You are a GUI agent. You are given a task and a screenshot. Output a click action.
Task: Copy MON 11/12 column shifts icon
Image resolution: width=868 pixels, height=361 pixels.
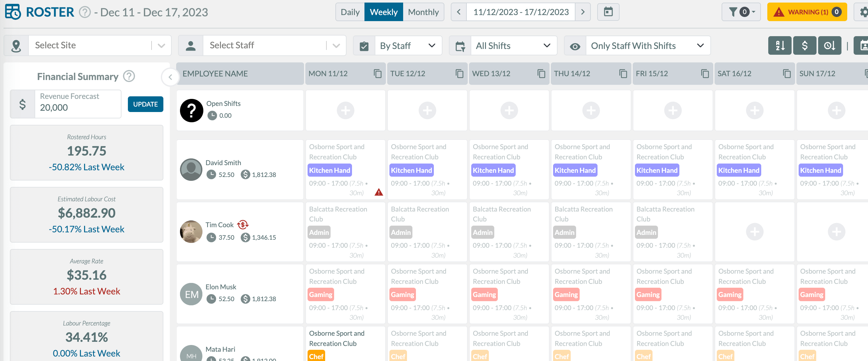pyautogui.click(x=377, y=74)
